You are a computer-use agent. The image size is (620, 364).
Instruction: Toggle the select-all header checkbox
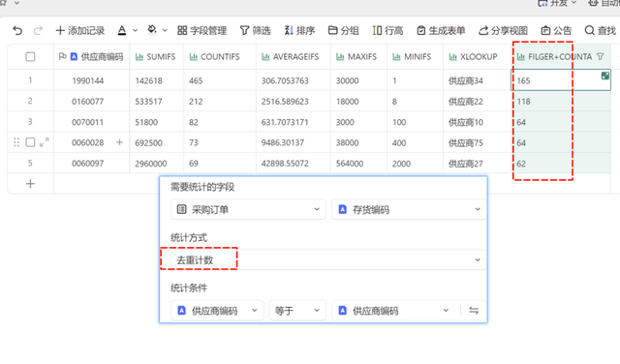[30, 56]
